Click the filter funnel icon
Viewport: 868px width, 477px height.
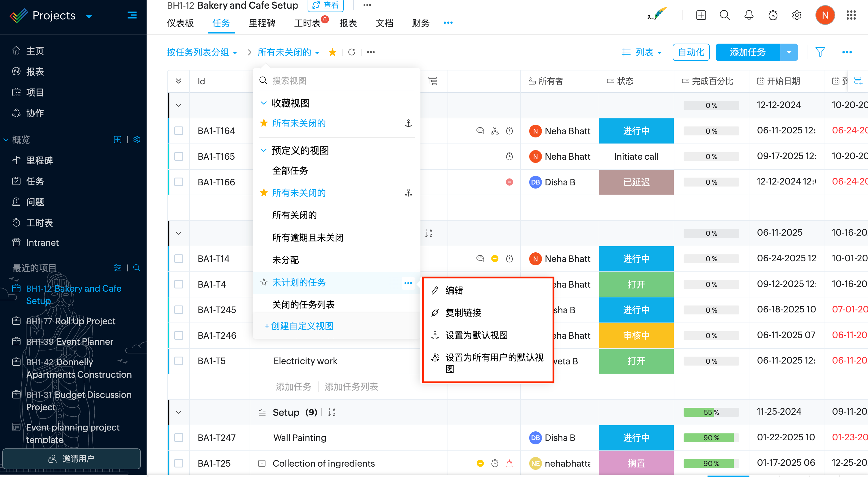[x=820, y=52]
